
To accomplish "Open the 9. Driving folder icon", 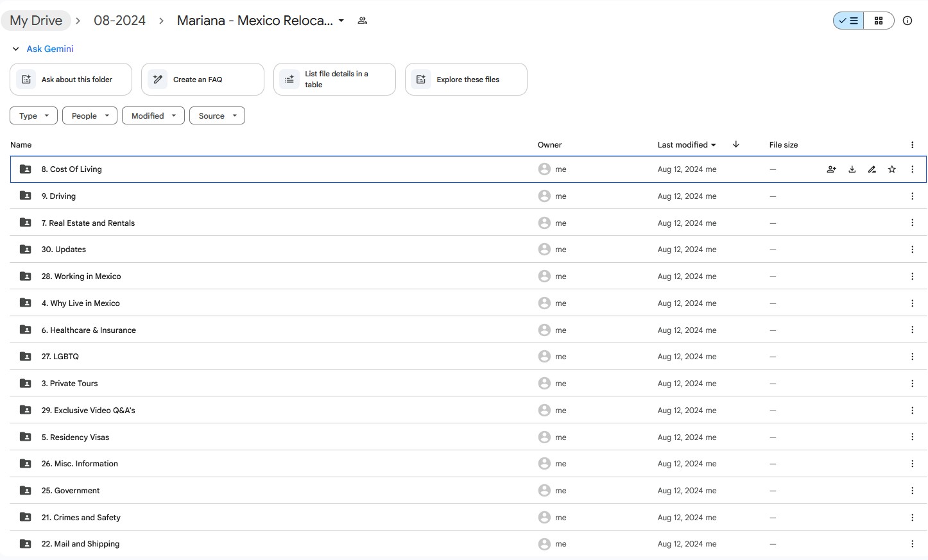I will point(26,196).
